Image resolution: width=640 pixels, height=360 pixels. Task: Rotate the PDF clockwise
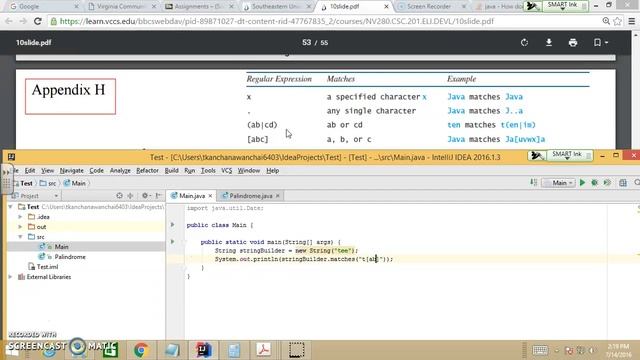tap(524, 42)
